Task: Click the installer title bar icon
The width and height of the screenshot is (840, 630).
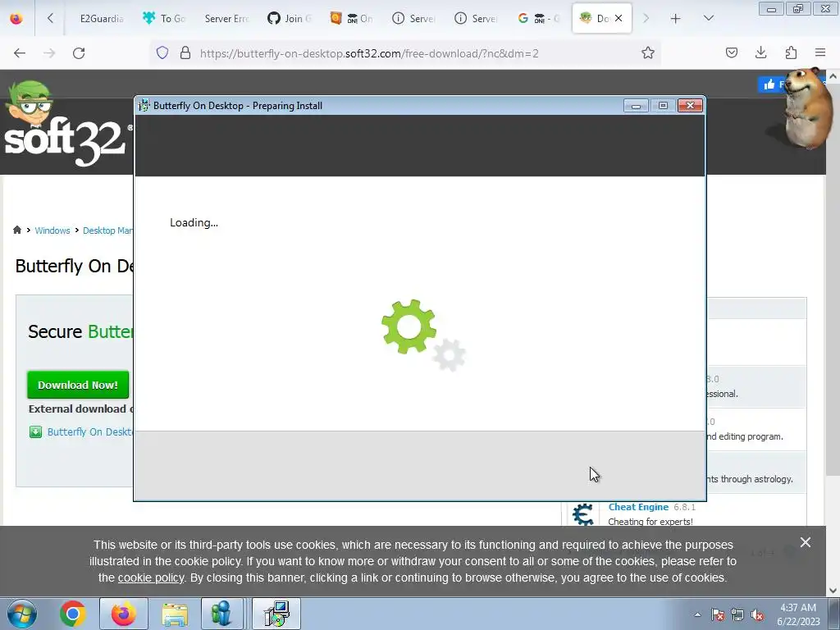Action: (x=144, y=106)
